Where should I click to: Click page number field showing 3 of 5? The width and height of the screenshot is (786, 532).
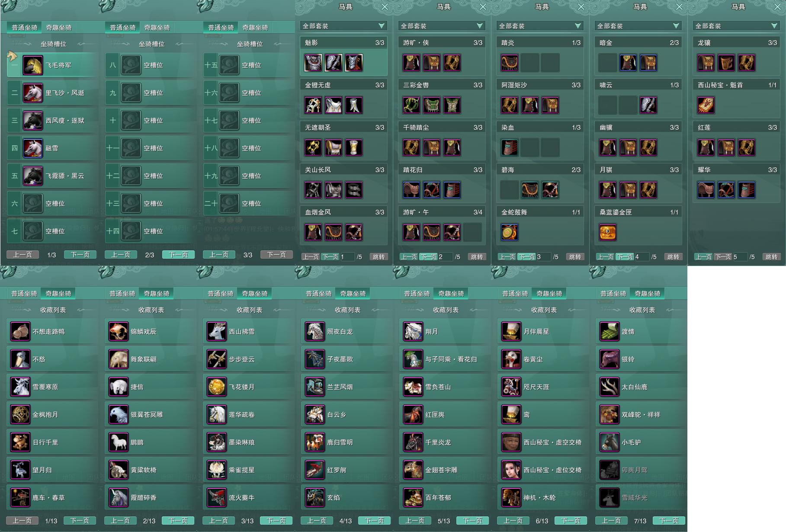point(544,257)
